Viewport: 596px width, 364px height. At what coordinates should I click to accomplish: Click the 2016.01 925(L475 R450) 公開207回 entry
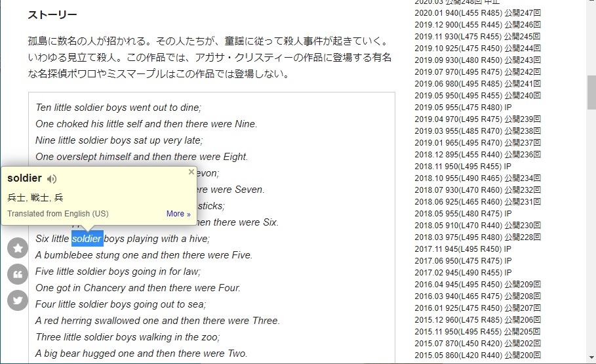click(x=477, y=308)
